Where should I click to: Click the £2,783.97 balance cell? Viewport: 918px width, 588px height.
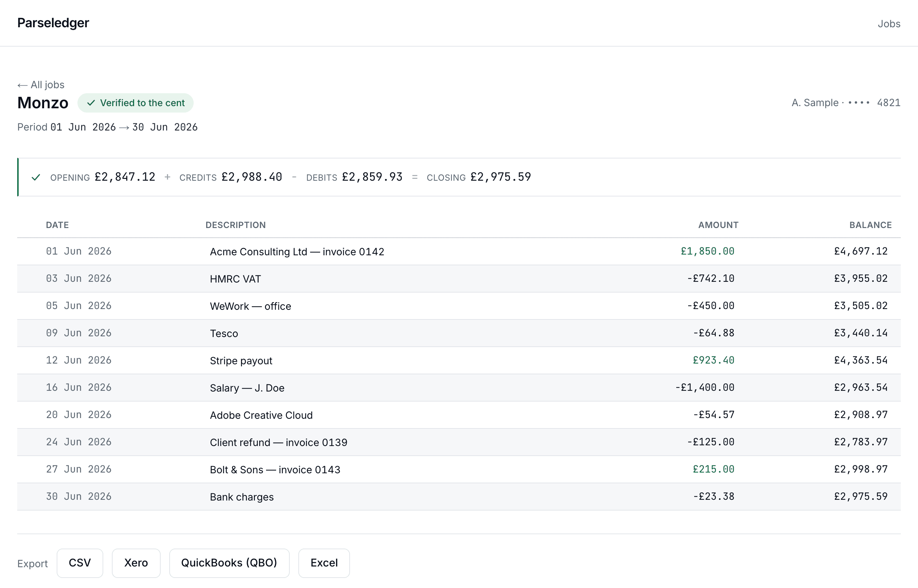point(861,442)
